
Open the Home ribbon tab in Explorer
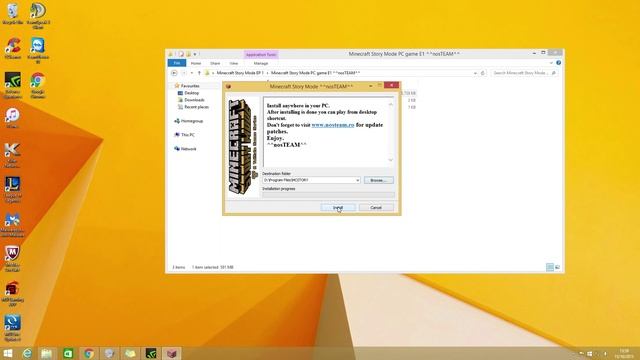[x=196, y=63]
